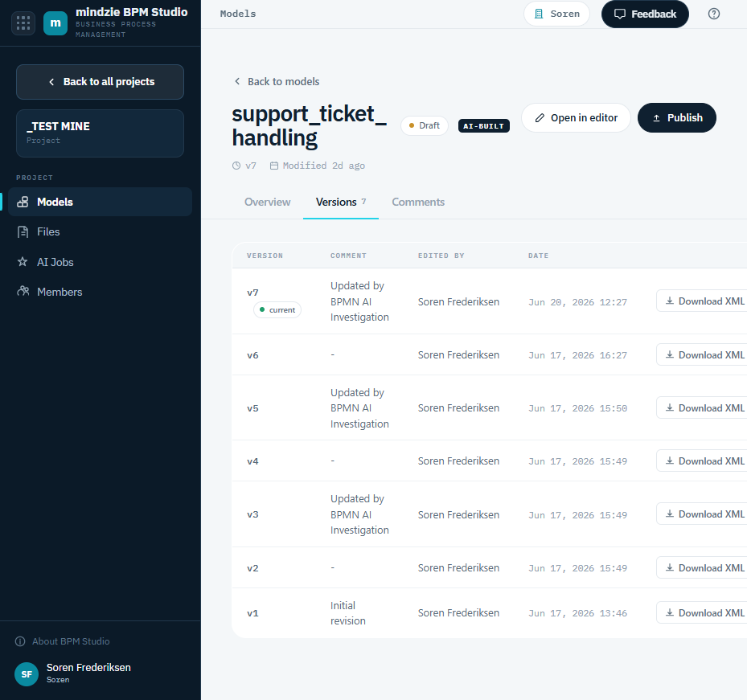Switch to the Overview tab
This screenshot has width=747, height=700.
click(267, 202)
